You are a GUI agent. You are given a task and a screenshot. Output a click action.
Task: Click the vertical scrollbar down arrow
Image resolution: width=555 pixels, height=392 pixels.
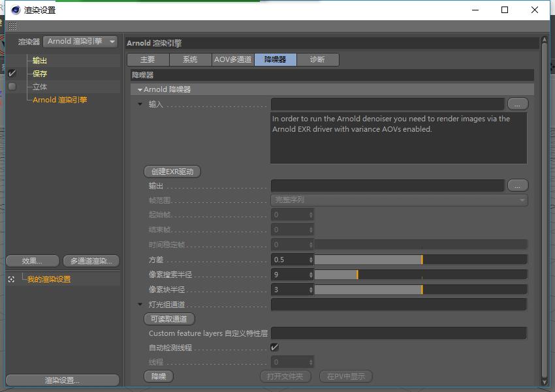[545, 382]
